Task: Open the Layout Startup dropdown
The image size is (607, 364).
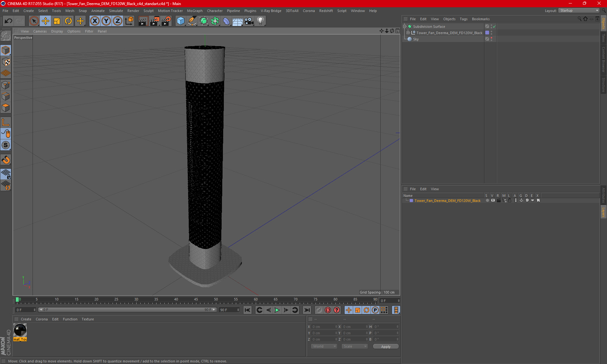Action: 579,10
